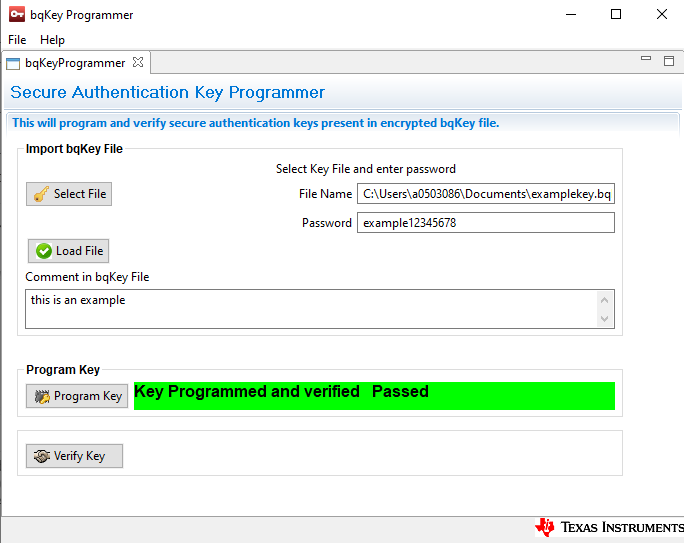Click the Texas Instruments logo
The image size is (684, 543).
point(609,527)
